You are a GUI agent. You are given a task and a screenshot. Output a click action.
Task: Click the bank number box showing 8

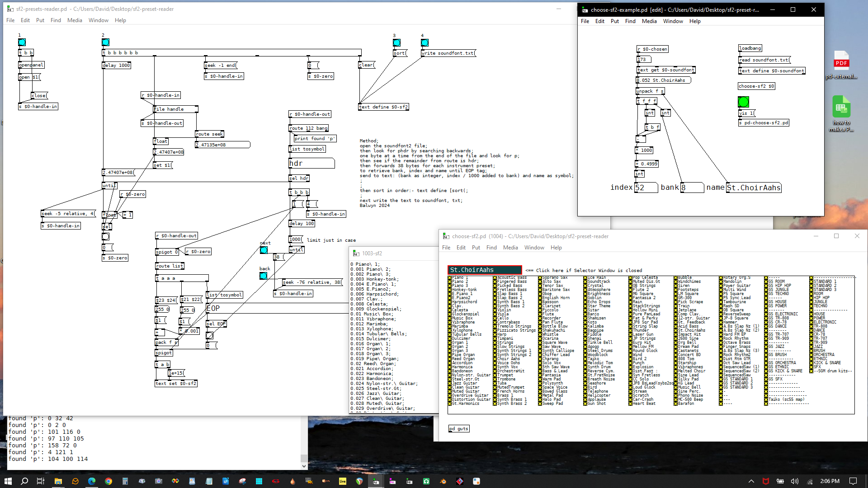692,188
